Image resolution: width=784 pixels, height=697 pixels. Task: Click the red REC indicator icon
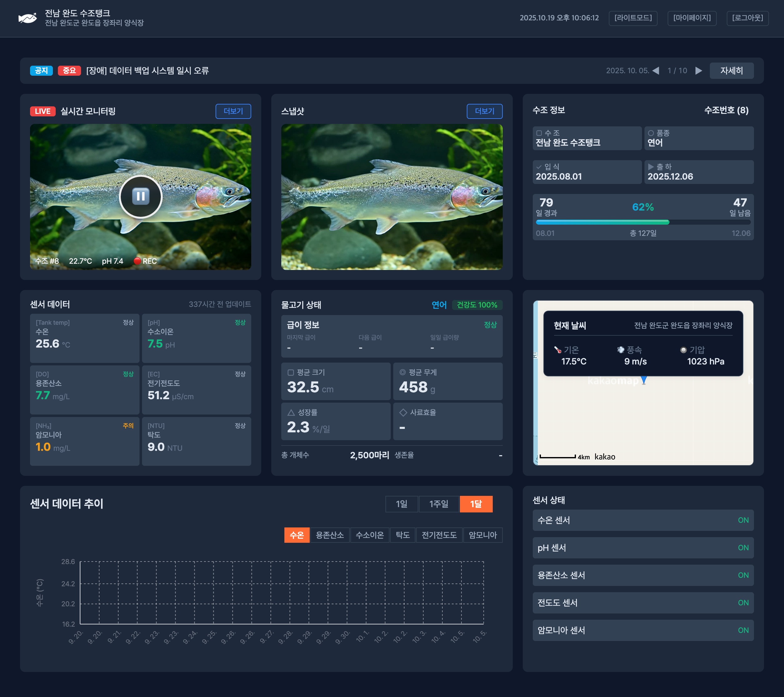[x=137, y=261]
